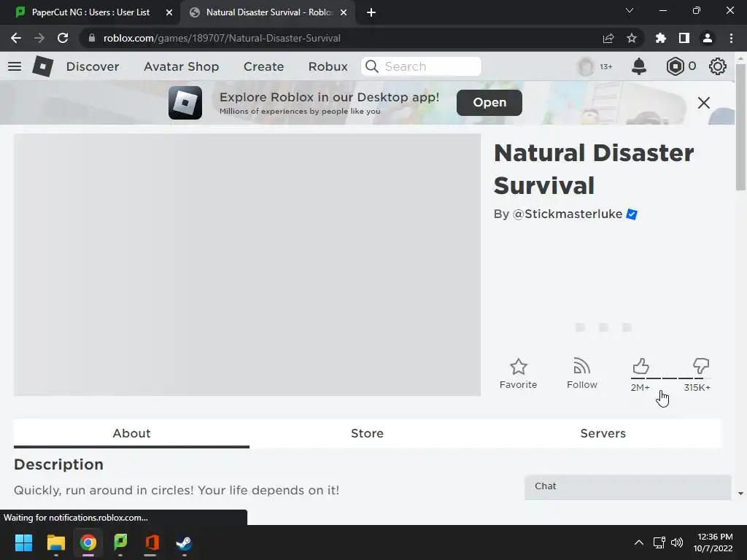Open PaperCut app from taskbar

pyautogui.click(x=120, y=542)
